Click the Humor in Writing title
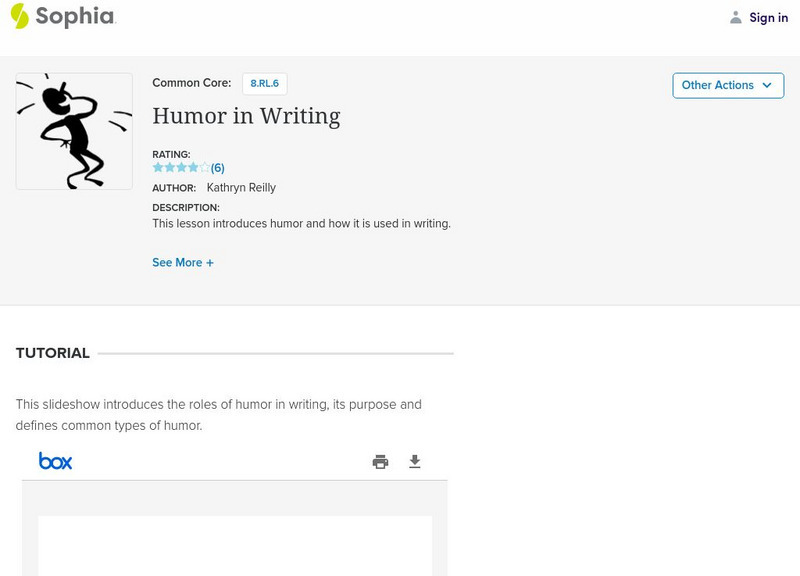The width and height of the screenshot is (800, 576). pos(246,116)
